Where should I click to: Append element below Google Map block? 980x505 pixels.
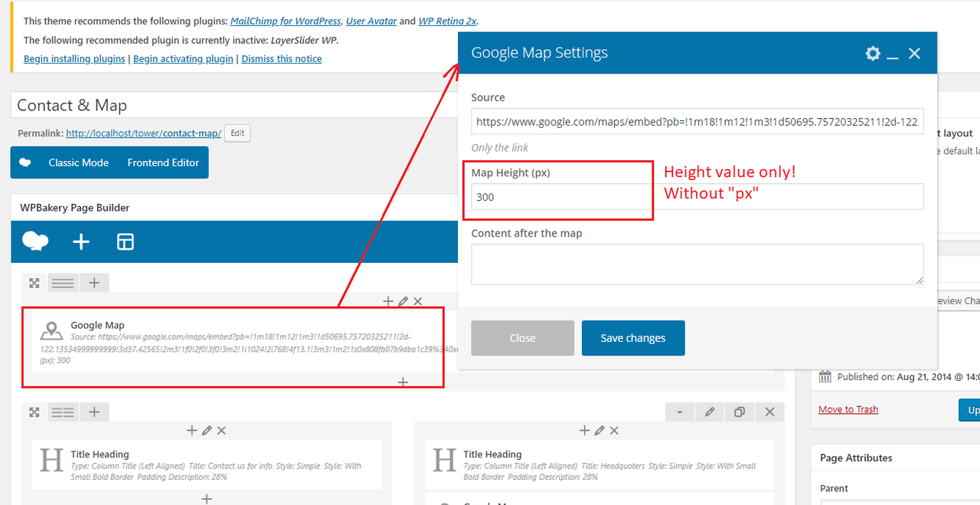click(x=403, y=382)
